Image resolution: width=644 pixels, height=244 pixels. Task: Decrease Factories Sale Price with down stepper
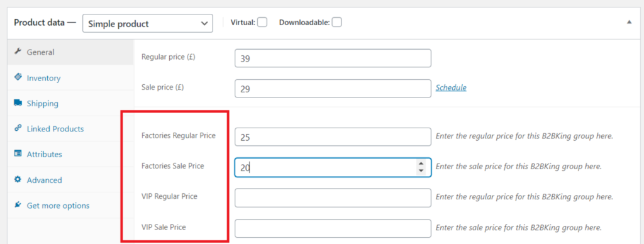[421, 170]
